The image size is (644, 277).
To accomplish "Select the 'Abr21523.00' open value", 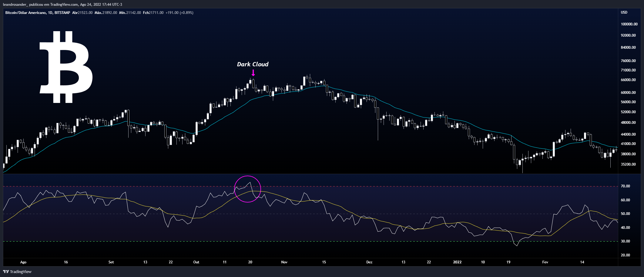I will tap(82, 13).
